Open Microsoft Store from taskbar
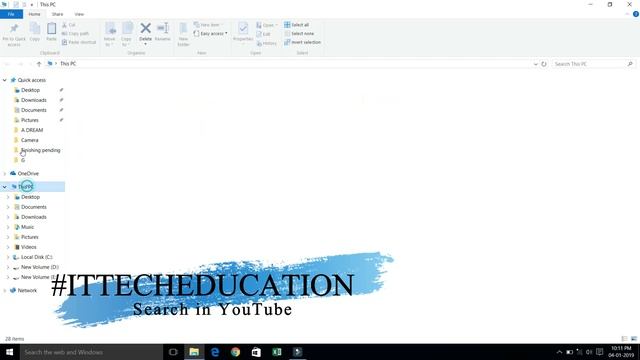 tap(256, 352)
